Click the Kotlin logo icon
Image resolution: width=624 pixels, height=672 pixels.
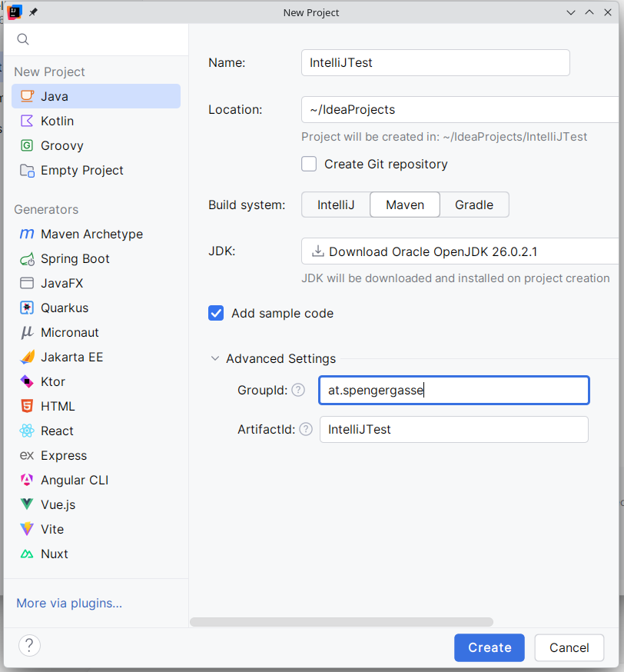pos(27,121)
